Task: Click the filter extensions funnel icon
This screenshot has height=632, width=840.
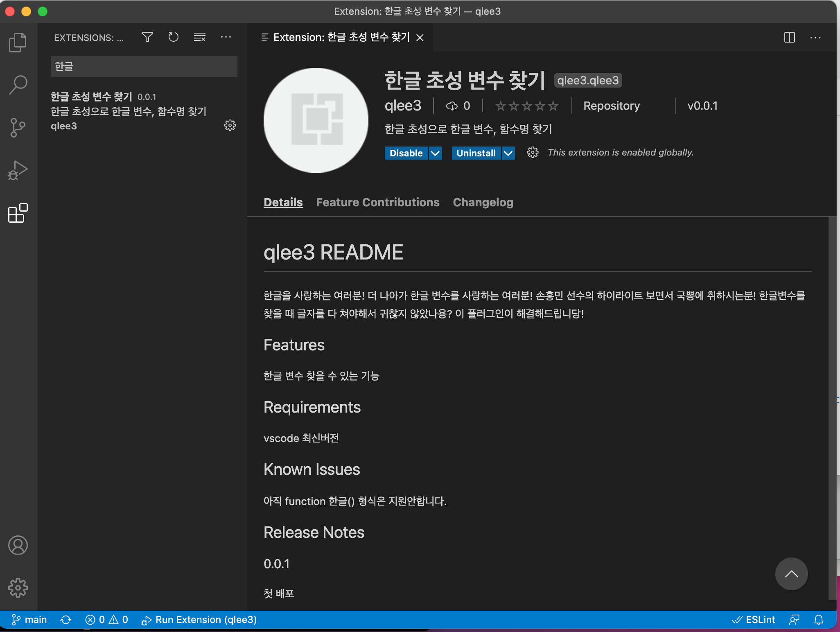Action: coord(147,37)
